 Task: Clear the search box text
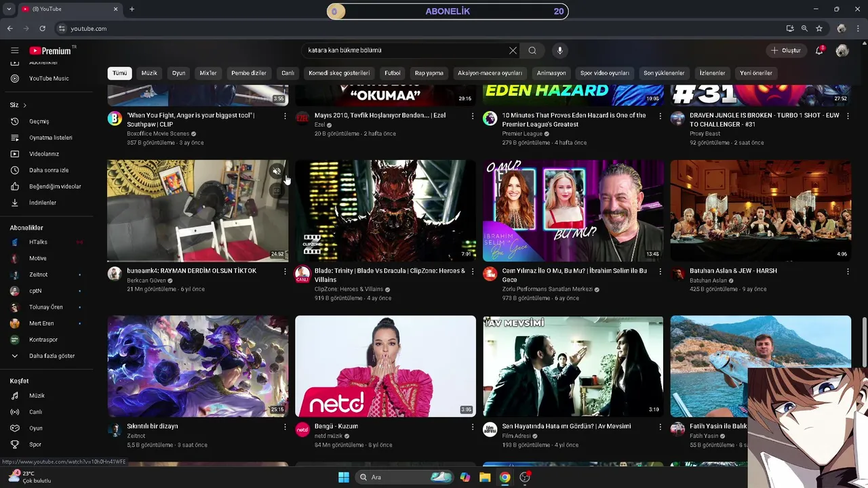tap(513, 50)
